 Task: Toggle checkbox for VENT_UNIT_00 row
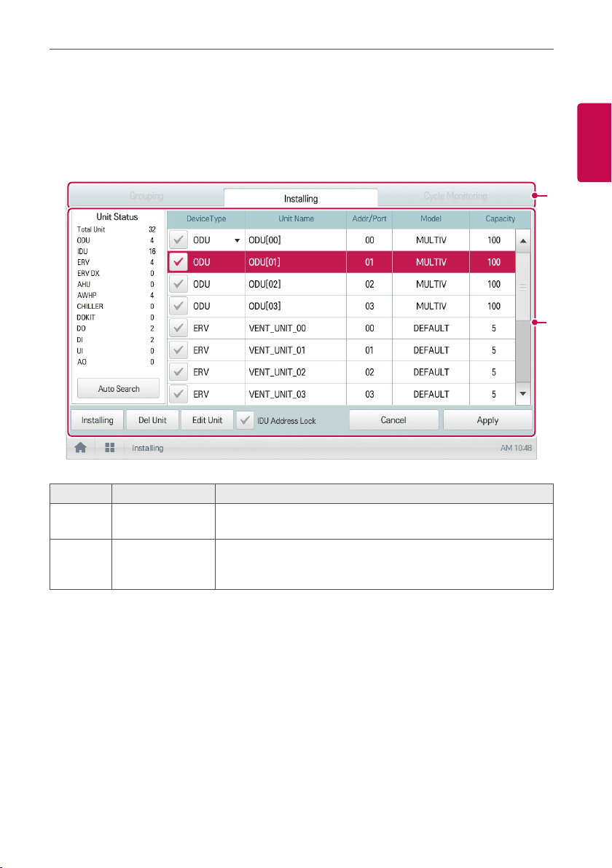[178, 328]
